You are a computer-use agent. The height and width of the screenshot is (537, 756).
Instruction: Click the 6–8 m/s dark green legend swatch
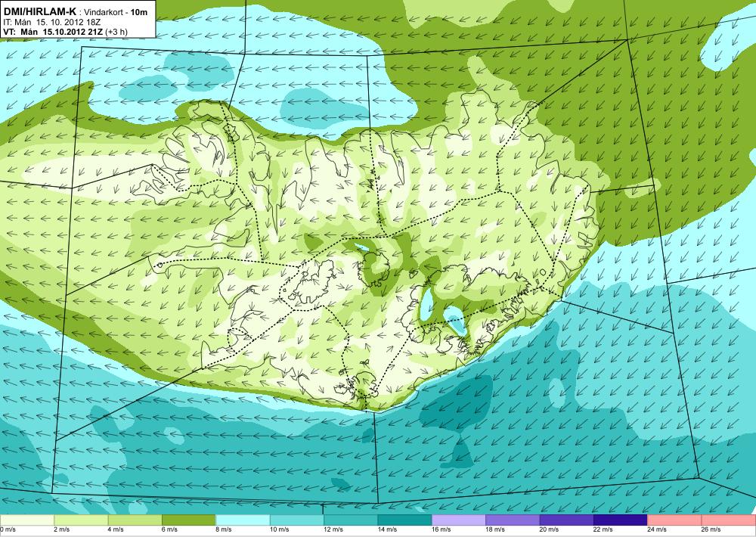189,520
